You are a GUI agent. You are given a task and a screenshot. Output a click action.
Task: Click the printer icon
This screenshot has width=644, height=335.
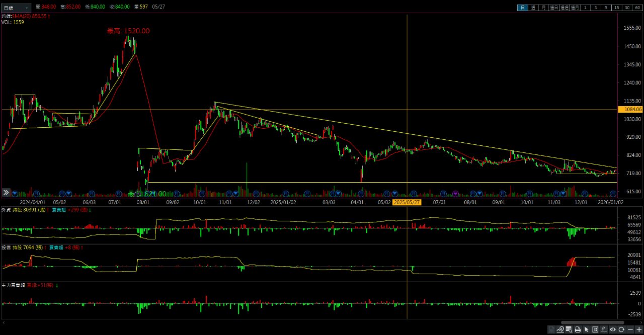(578, 330)
